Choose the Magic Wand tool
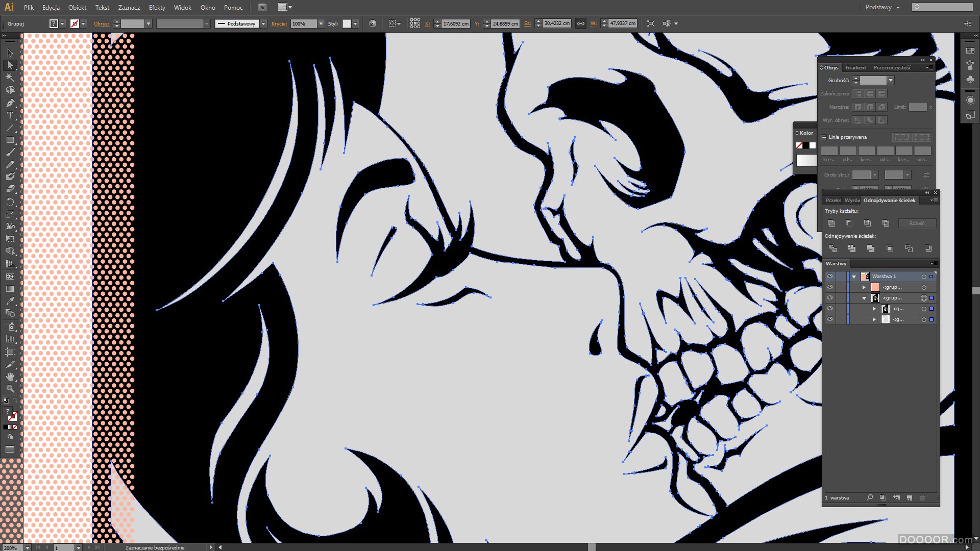 tap(10, 78)
